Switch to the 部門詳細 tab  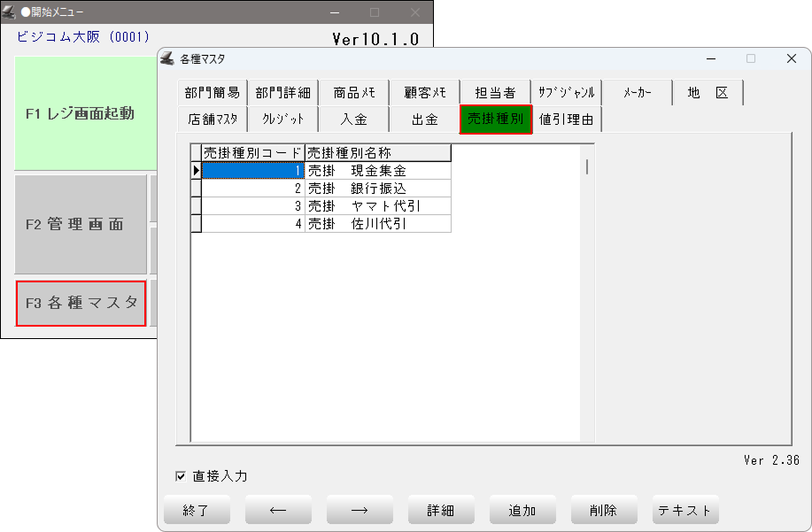[x=282, y=93]
